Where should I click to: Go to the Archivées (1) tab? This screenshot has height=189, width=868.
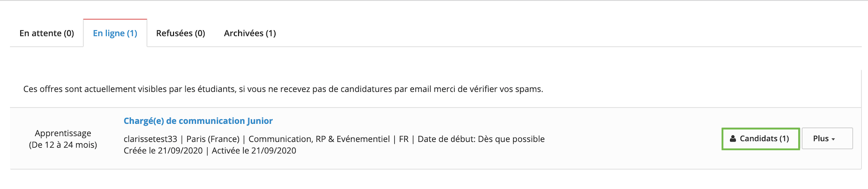click(x=250, y=33)
